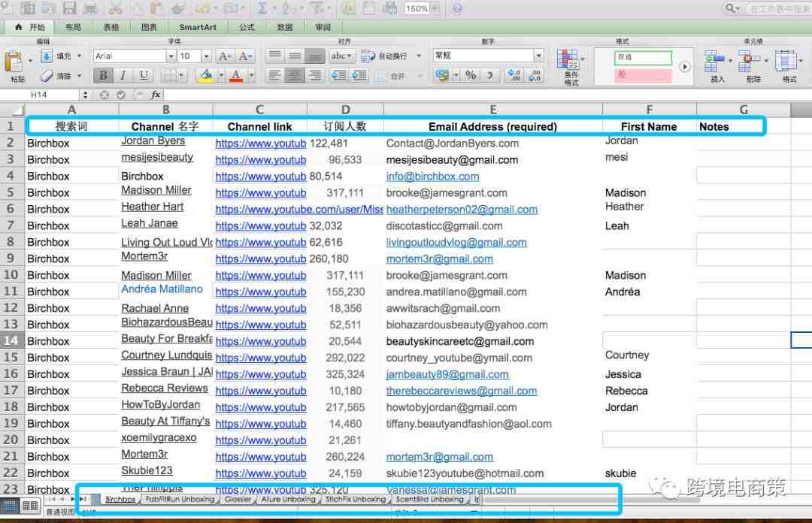
Task: Apply the Normal (普通) cell style swatch
Action: 643,57
